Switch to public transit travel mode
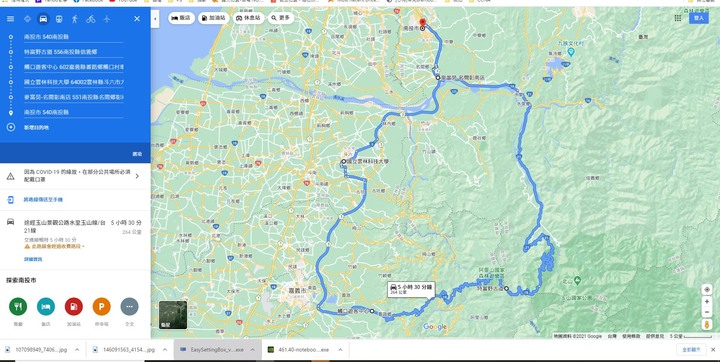720x362 pixels. point(59,19)
